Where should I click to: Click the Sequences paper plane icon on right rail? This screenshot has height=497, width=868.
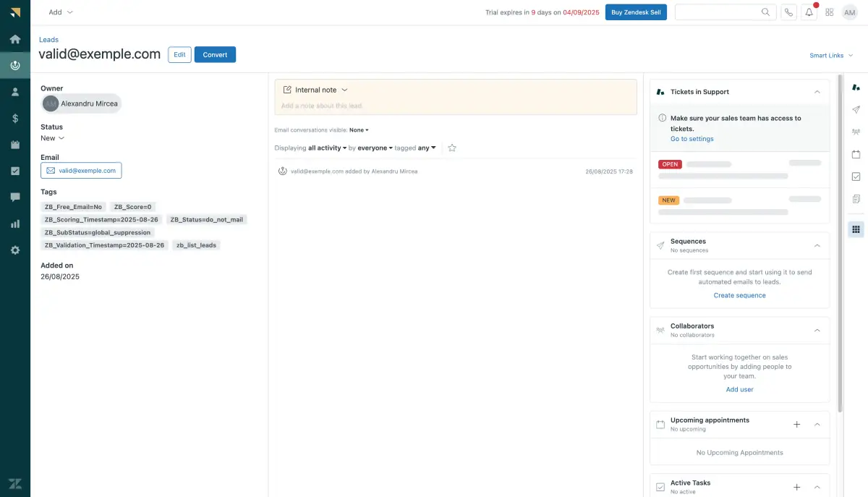tap(856, 109)
